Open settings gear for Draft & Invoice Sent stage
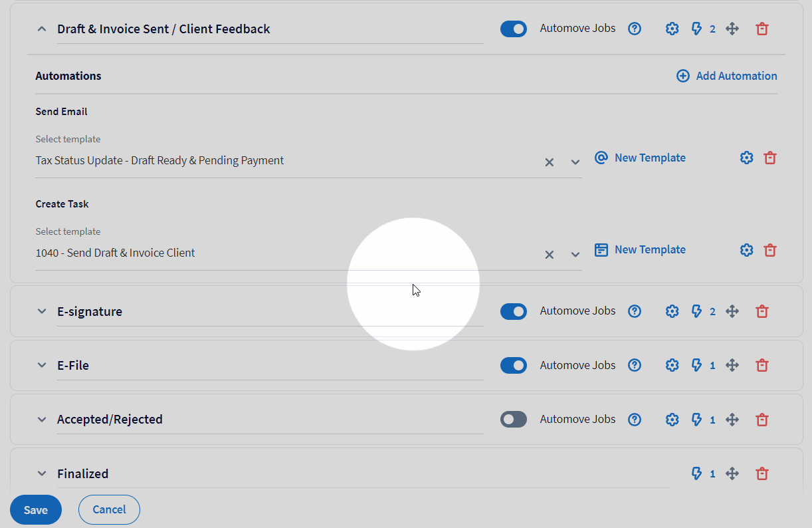Screen dimensions: 812x528 [x=672, y=28]
